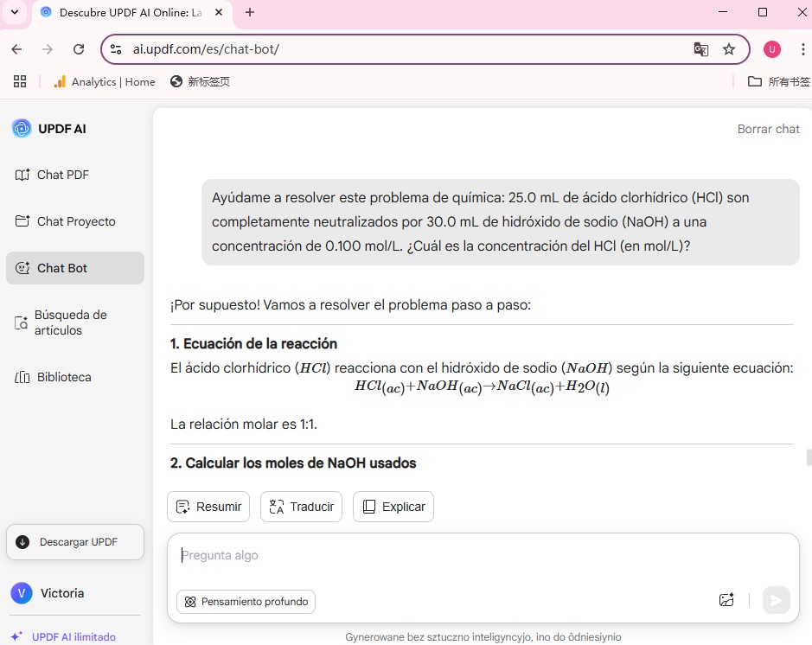Click the UPDF AI ilimitado link

(x=63, y=636)
